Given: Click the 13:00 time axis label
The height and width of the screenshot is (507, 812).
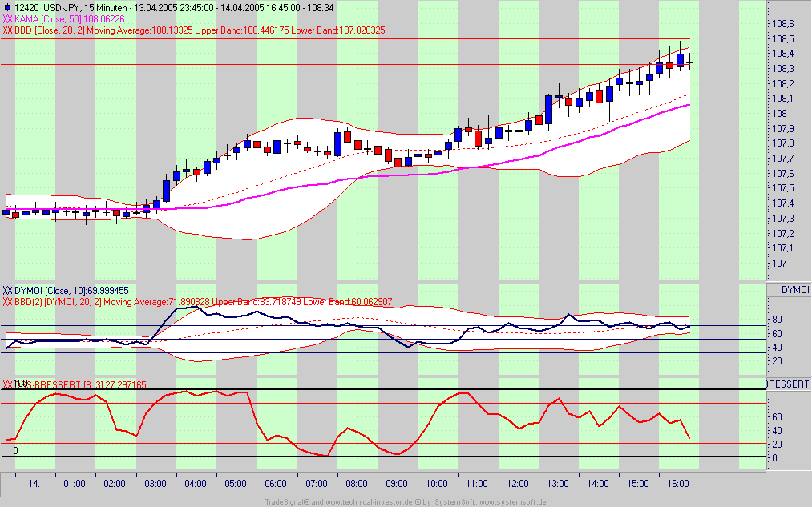Looking at the screenshot, I should 558,484.
